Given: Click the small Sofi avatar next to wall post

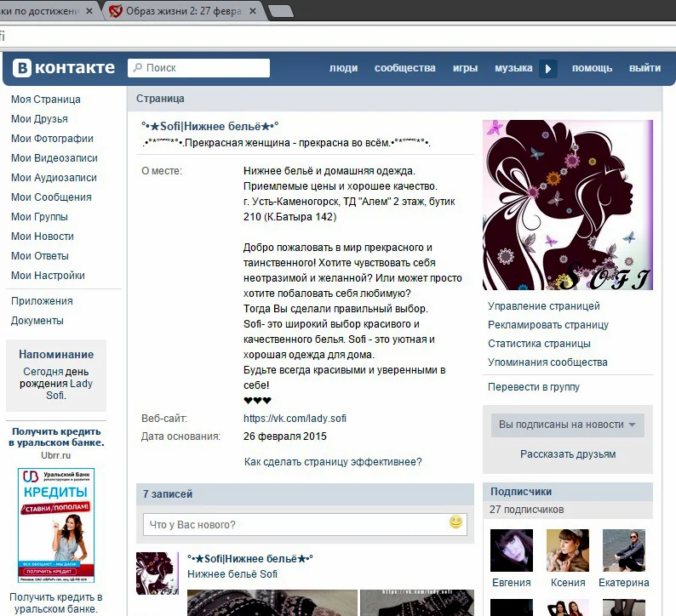Looking at the screenshot, I should (158, 573).
